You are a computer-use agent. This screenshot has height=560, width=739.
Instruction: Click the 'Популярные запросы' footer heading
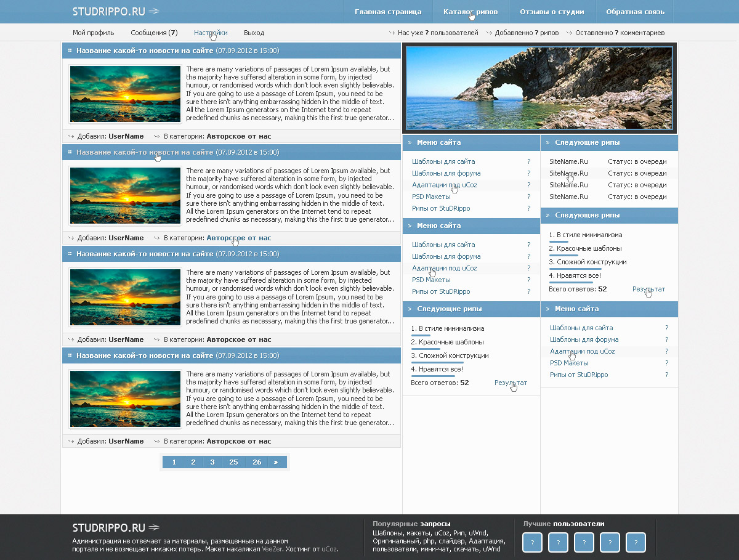click(x=411, y=524)
